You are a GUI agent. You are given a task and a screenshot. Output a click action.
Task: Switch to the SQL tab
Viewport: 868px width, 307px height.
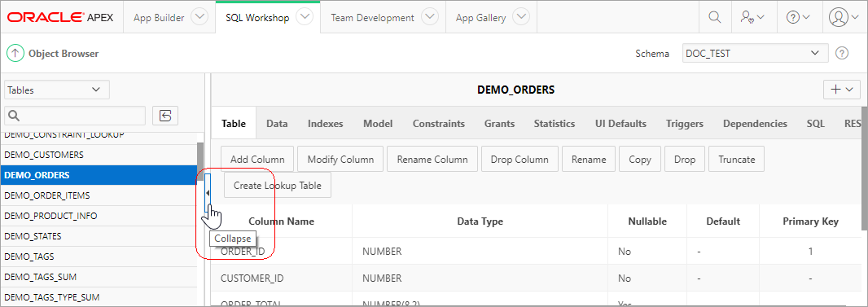point(816,123)
